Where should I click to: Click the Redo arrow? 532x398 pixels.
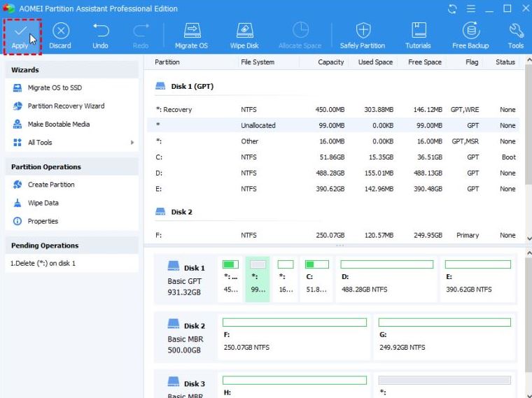(x=141, y=36)
